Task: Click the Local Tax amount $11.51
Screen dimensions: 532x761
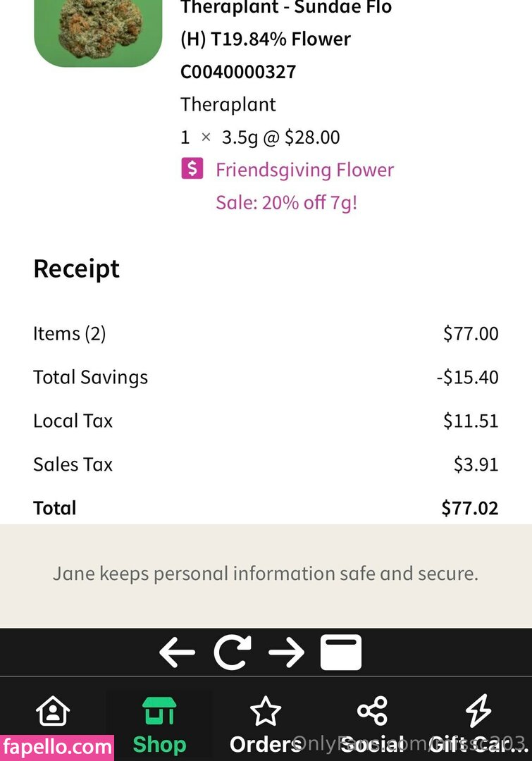Action: pos(470,421)
